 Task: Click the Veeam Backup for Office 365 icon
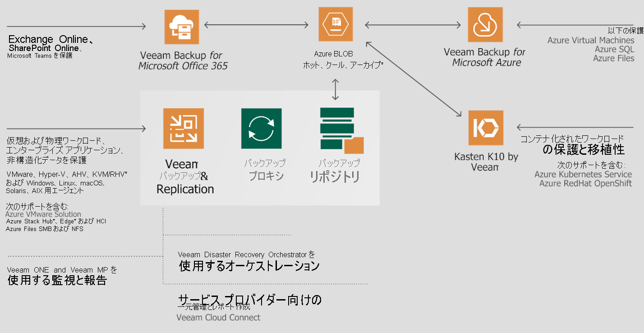[182, 28]
